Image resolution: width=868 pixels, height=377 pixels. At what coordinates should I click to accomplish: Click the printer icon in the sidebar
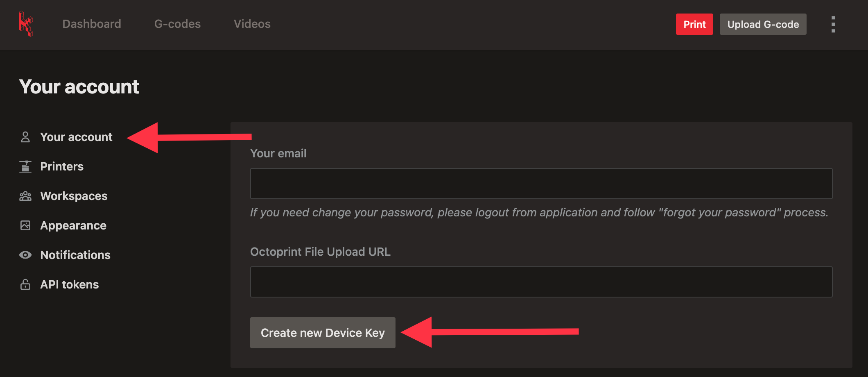[x=25, y=166]
